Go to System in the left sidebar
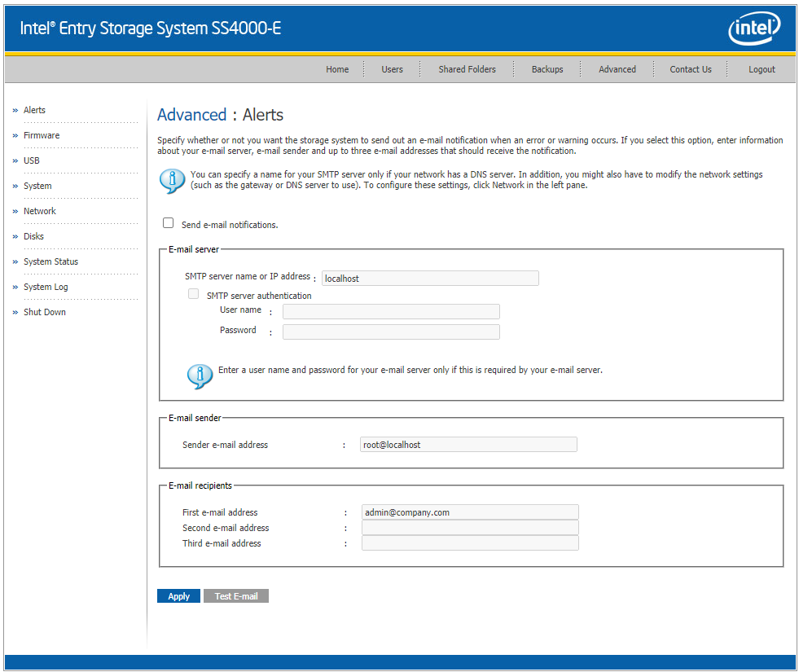This screenshot has width=799, height=672. coord(37,186)
